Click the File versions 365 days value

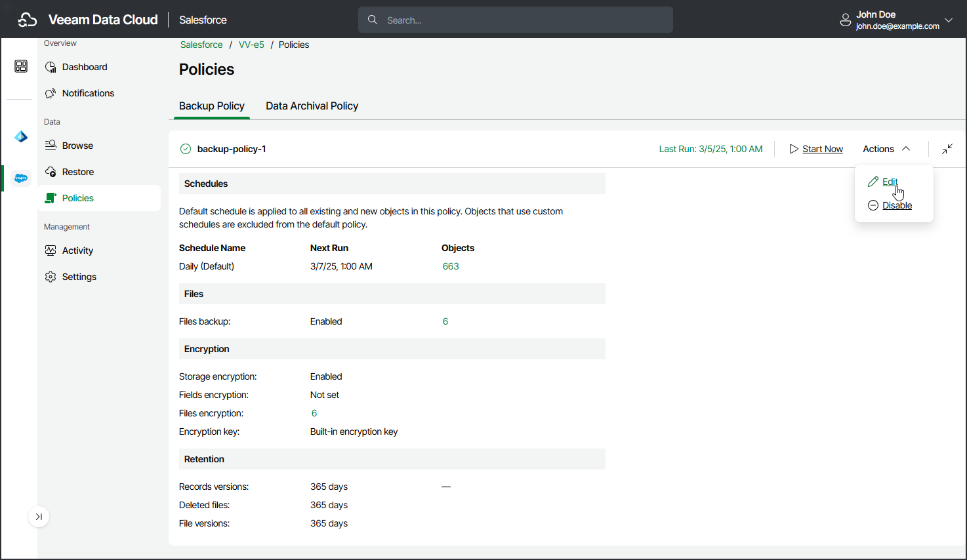(329, 523)
